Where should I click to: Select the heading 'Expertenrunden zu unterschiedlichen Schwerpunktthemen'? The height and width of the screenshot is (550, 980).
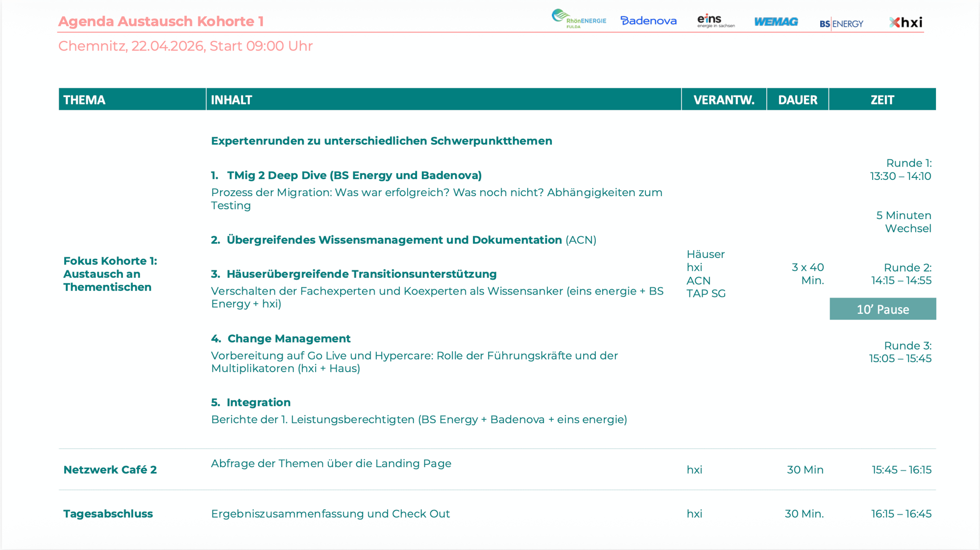382,141
